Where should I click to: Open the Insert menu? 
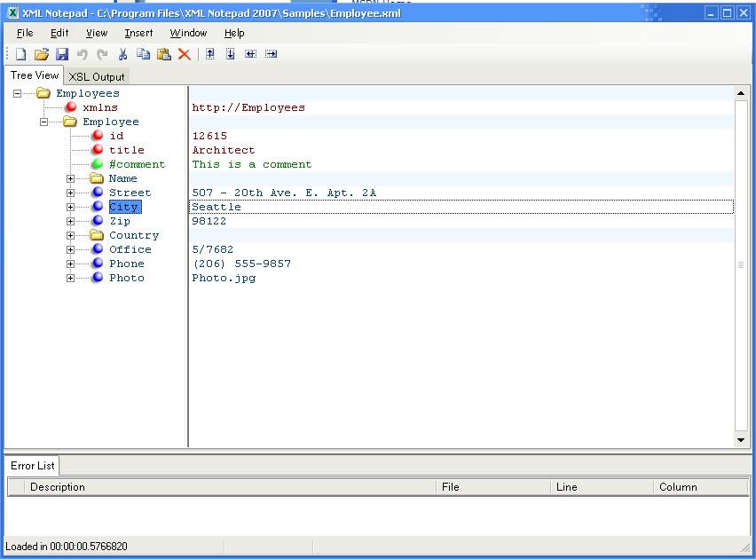[x=138, y=33]
